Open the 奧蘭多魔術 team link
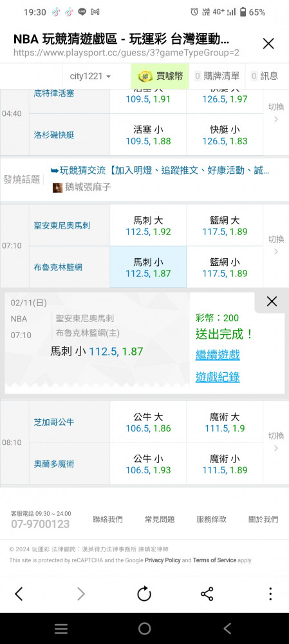 pyautogui.click(x=54, y=464)
